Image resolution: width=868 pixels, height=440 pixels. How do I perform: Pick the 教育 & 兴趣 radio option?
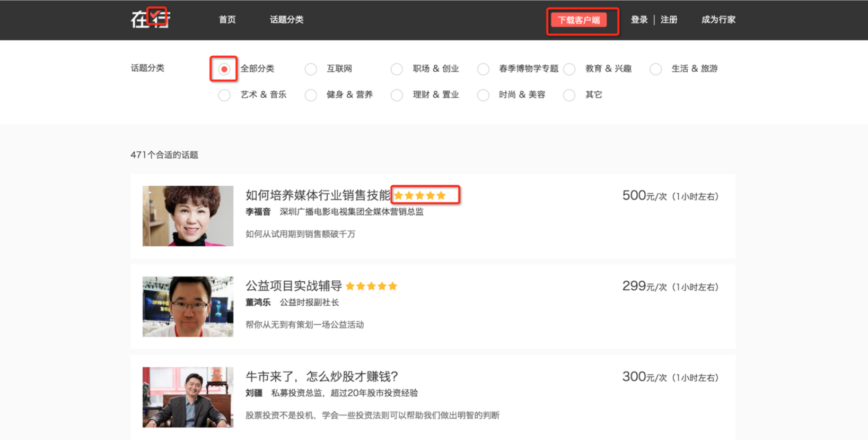[x=569, y=69]
